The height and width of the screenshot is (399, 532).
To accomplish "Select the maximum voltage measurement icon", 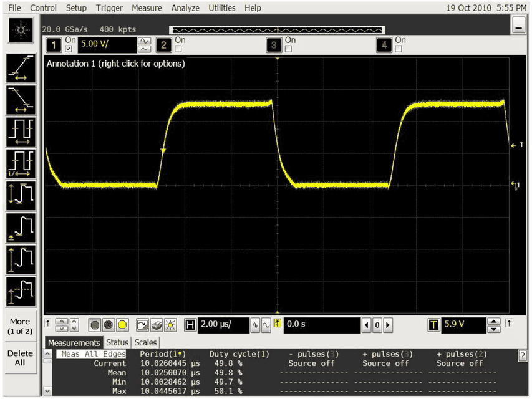I will [x=21, y=259].
